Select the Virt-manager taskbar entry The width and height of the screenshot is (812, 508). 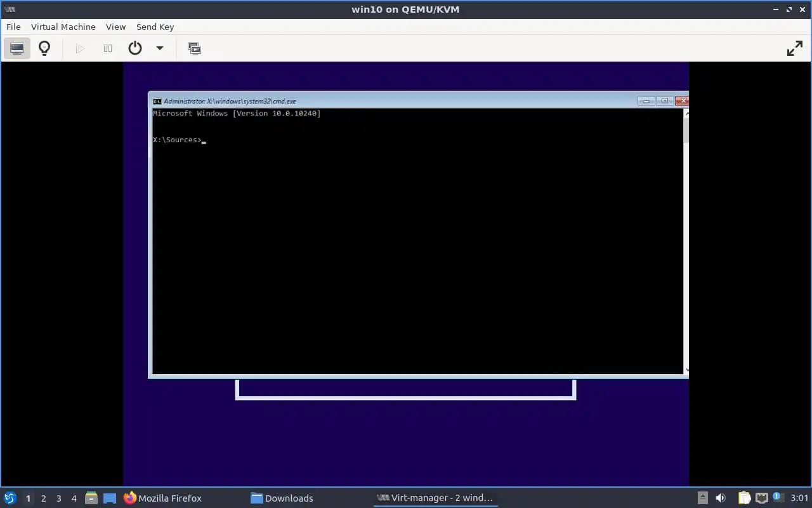pos(435,498)
